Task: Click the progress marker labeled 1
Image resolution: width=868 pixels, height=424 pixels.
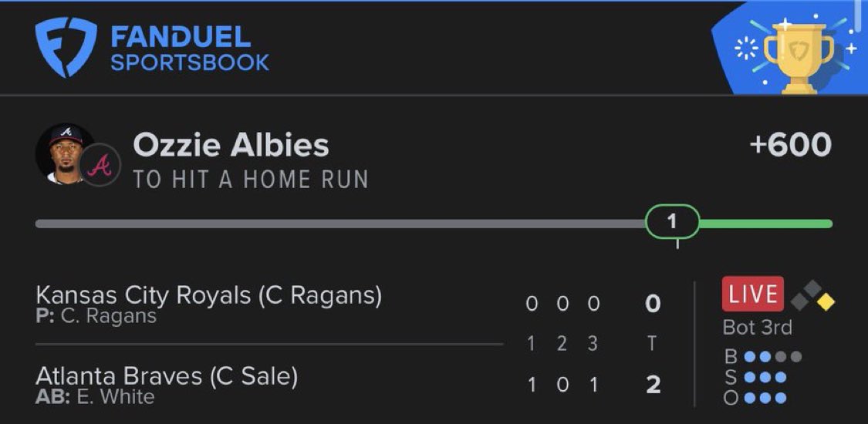Action: (672, 222)
